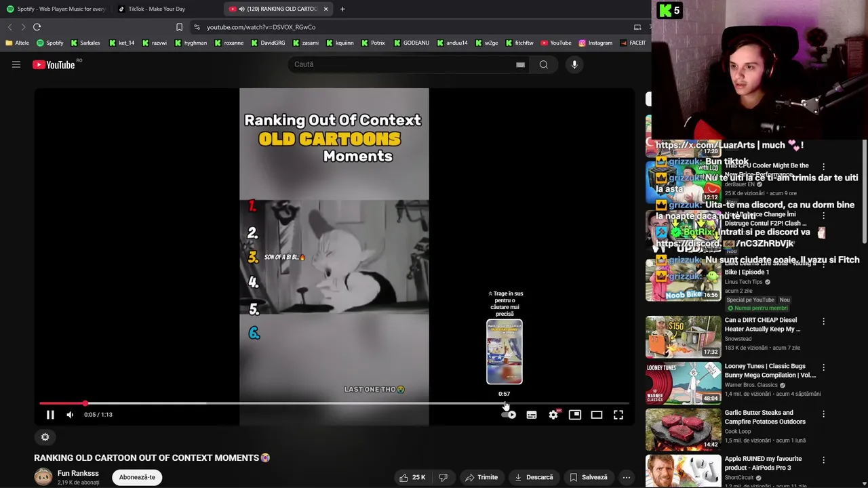
Task: Save the video with Salvează
Action: pyautogui.click(x=589, y=477)
